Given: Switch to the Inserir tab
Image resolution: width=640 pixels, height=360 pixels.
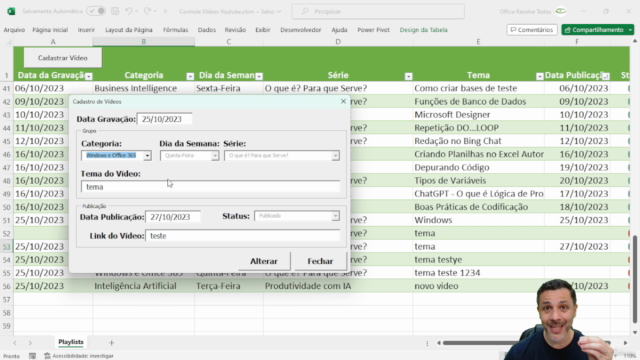Looking at the screenshot, I should 86,30.
